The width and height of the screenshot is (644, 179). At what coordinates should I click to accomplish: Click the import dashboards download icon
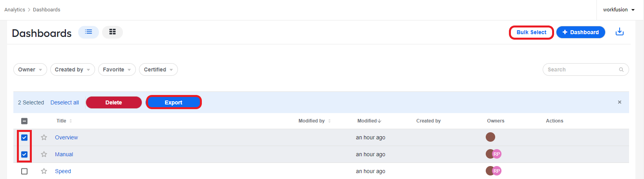click(620, 32)
